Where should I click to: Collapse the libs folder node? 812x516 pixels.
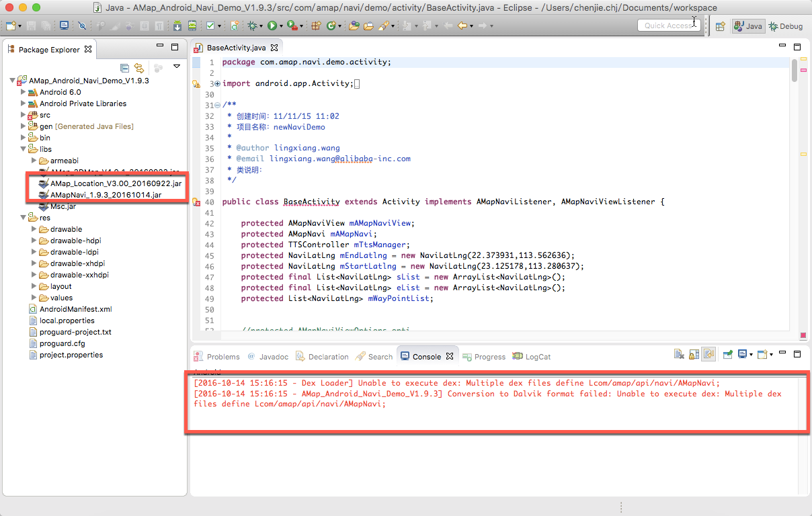click(24, 149)
